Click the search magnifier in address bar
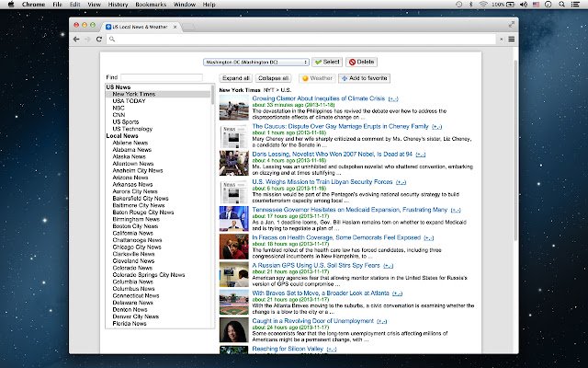Viewport: 588px width, 368px height. [x=112, y=39]
